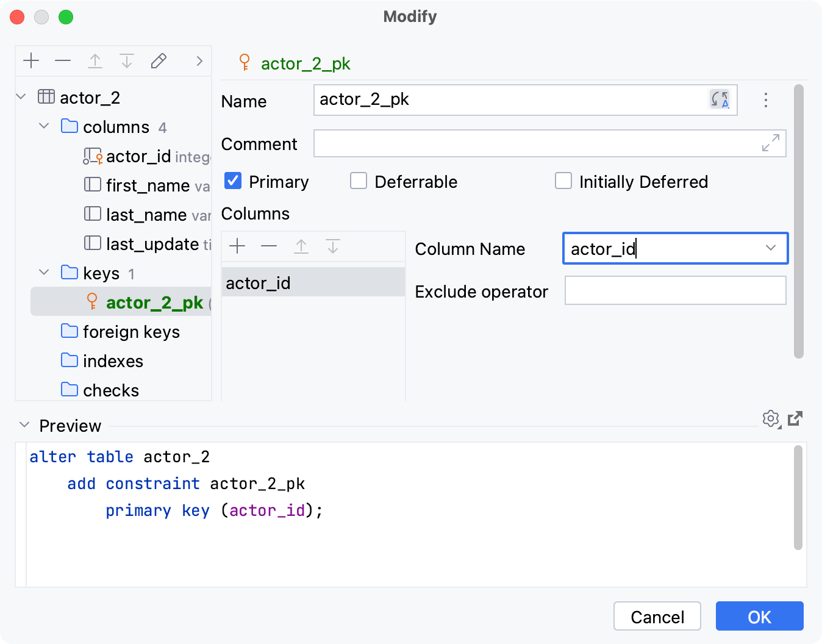Screen dimensions: 822x644
Task: Select the first_name column in the tree
Action: click(146, 185)
